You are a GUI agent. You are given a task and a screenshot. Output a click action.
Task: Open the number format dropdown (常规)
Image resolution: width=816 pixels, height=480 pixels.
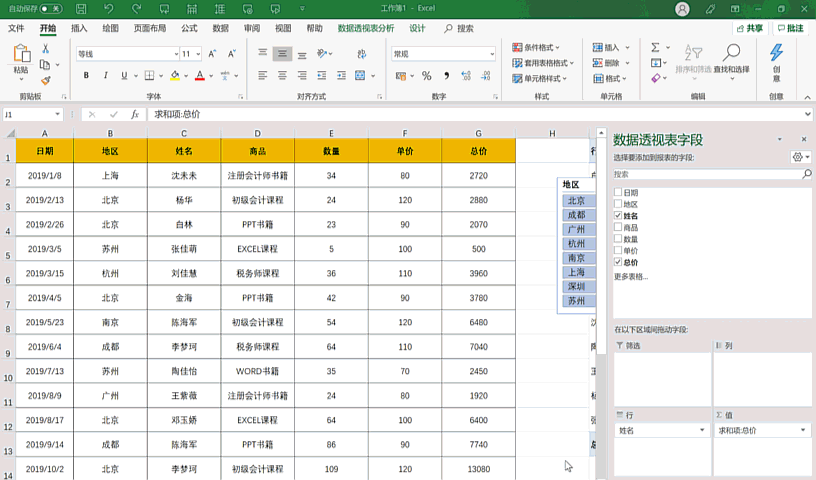coord(491,54)
